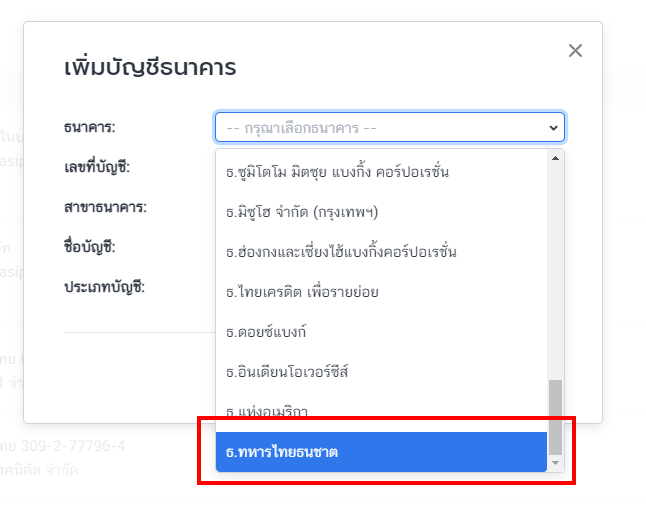Close the เพิ่มบัญชีธนาคาร dialog

point(575,51)
